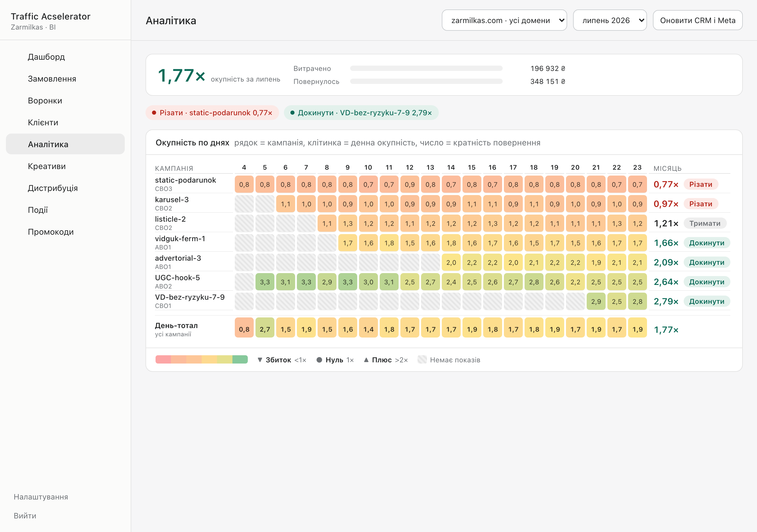This screenshot has height=532, width=757.
Task: Click the green Докинути VD-bez-ryzyku-7-9 chip
Action: [361, 113]
